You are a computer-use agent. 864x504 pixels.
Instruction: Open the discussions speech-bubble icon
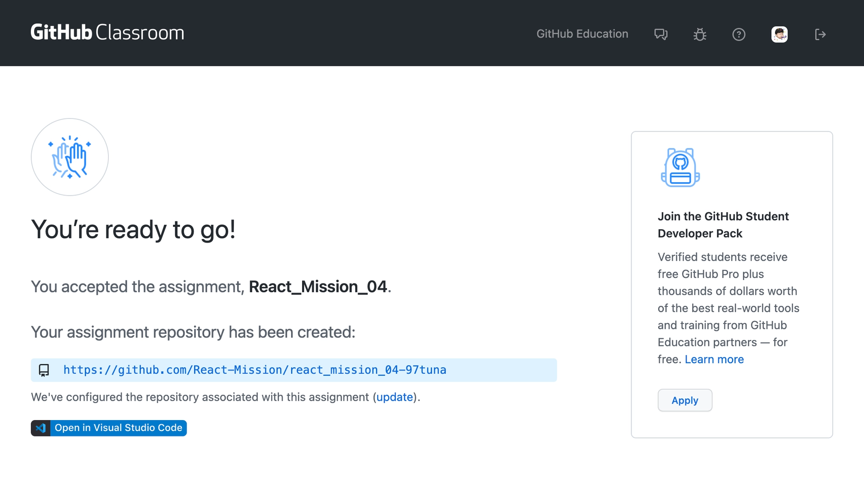coord(661,34)
